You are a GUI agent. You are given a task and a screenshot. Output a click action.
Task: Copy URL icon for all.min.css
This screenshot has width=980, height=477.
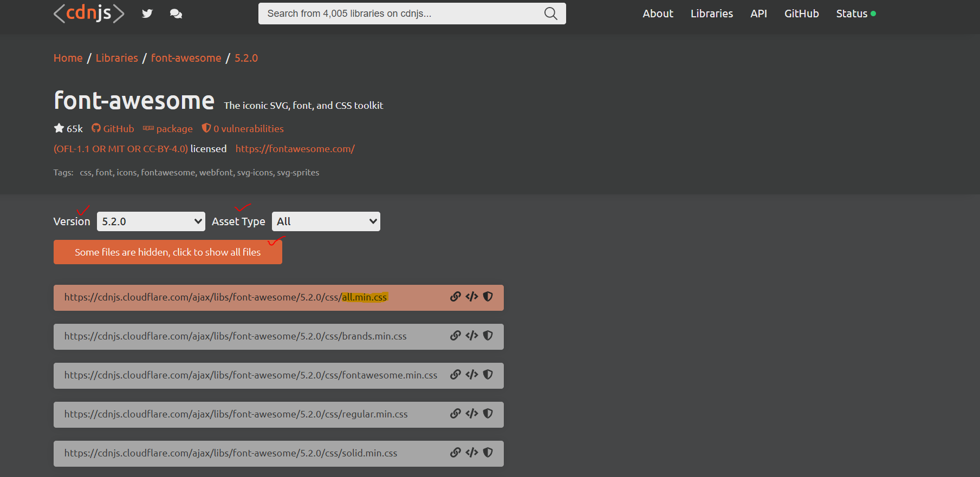tap(456, 297)
